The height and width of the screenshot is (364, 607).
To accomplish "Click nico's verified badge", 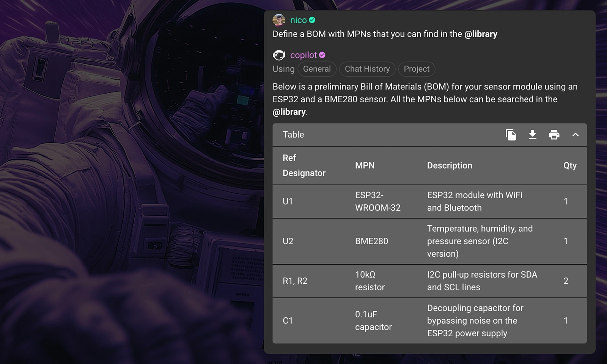I will [312, 20].
